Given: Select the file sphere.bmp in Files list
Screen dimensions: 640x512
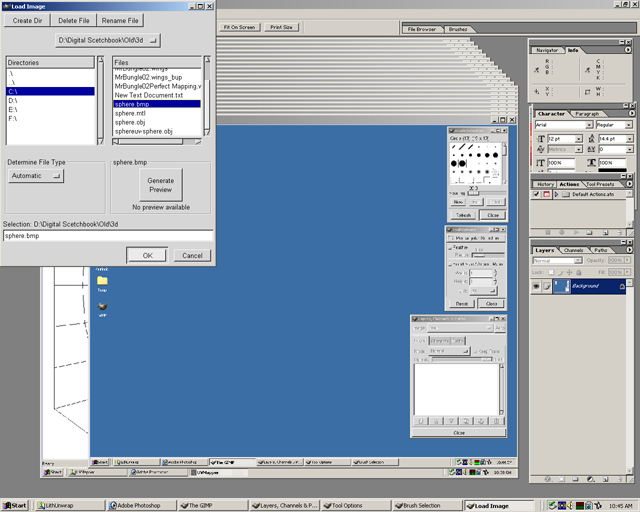Looking at the screenshot, I should point(157,104).
